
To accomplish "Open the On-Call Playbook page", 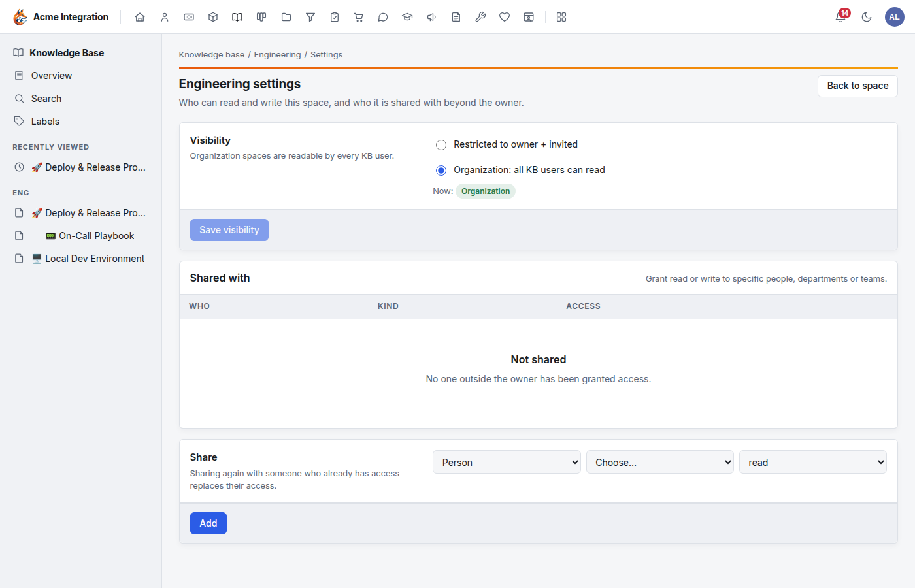I will point(81,236).
